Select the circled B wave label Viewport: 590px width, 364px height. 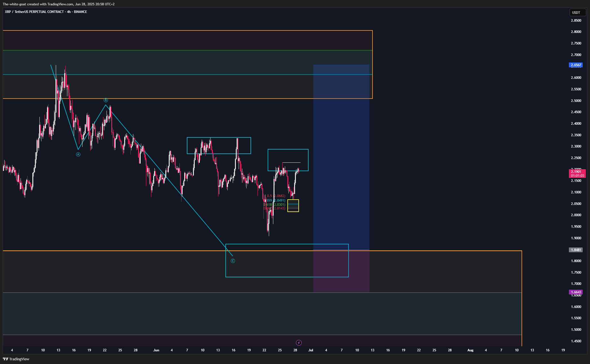coord(106,100)
